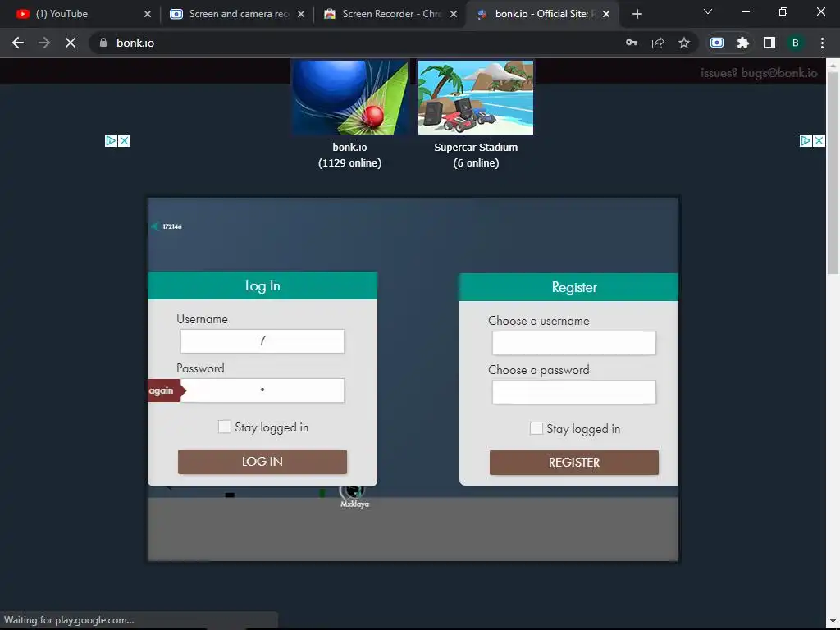Switch to Screen Recorder Chrome tab
This screenshot has height=630, width=840.
coord(390,14)
